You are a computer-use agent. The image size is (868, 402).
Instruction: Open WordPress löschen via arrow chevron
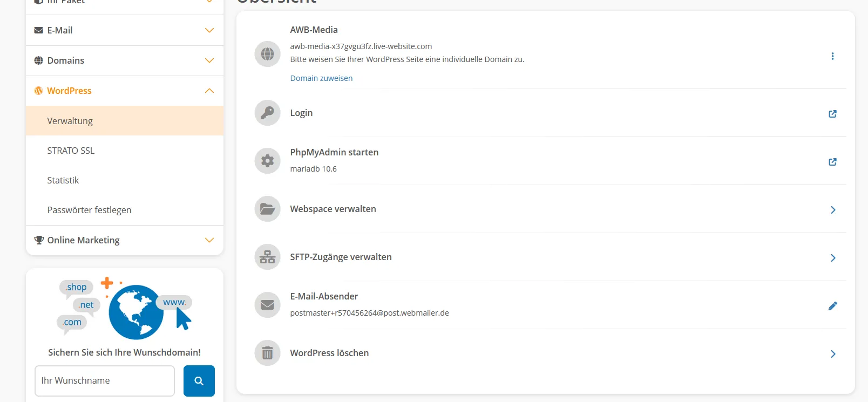(x=833, y=354)
